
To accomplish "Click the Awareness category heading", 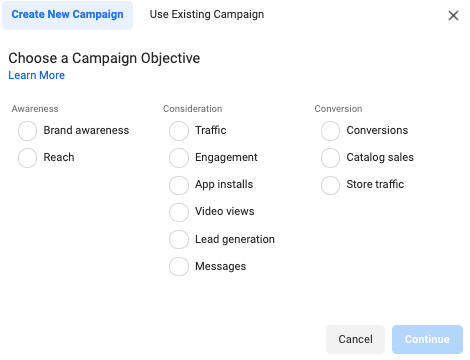I will click(x=35, y=109).
